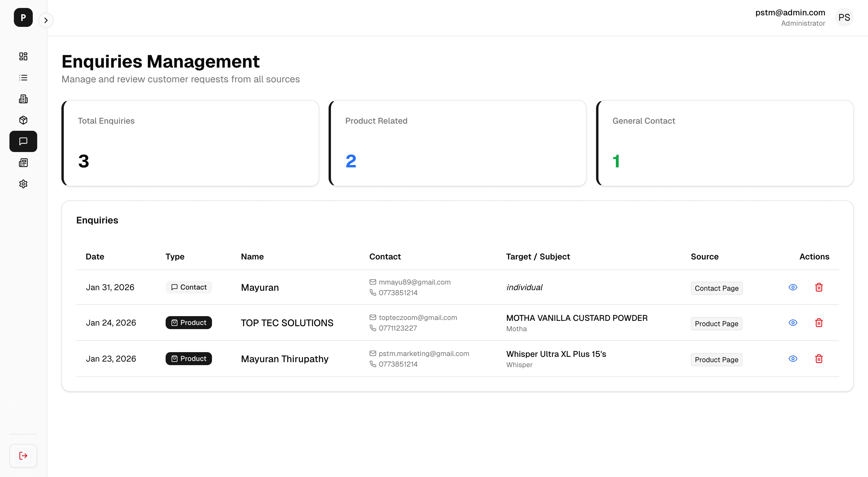
Task: Expand the sidebar with the chevron button
Action: tap(46, 21)
